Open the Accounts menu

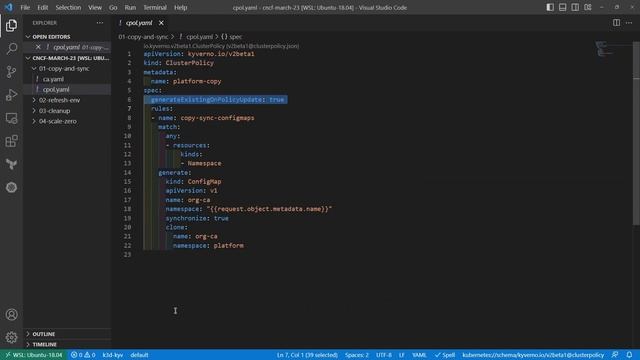pos(11,315)
